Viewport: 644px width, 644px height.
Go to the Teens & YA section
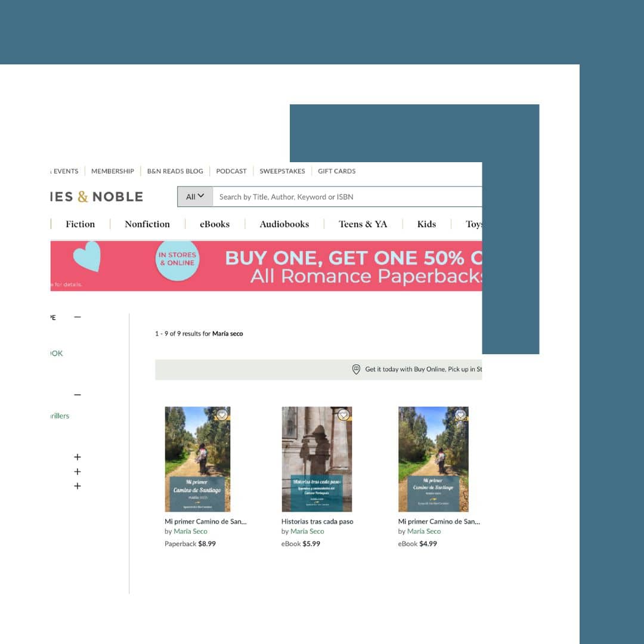click(x=363, y=224)
